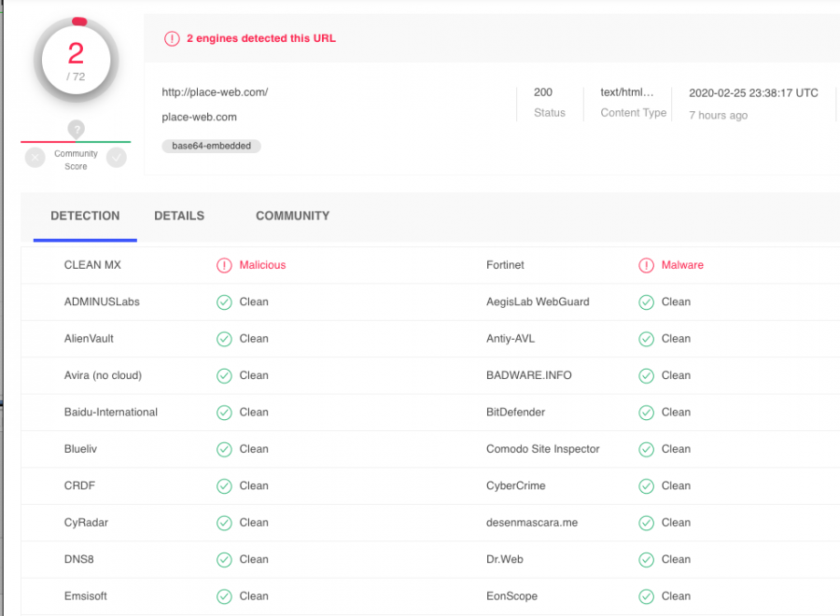Click the clean check icon for Comodo Site Inspector

pos(646,450)
